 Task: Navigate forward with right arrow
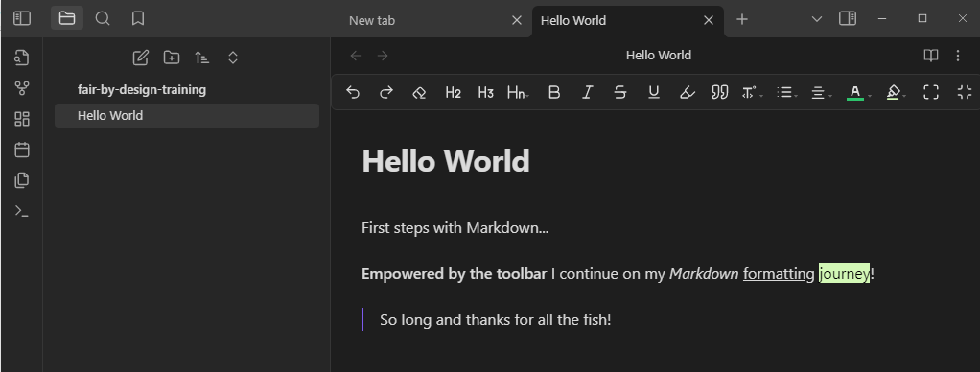click(384, 56)
